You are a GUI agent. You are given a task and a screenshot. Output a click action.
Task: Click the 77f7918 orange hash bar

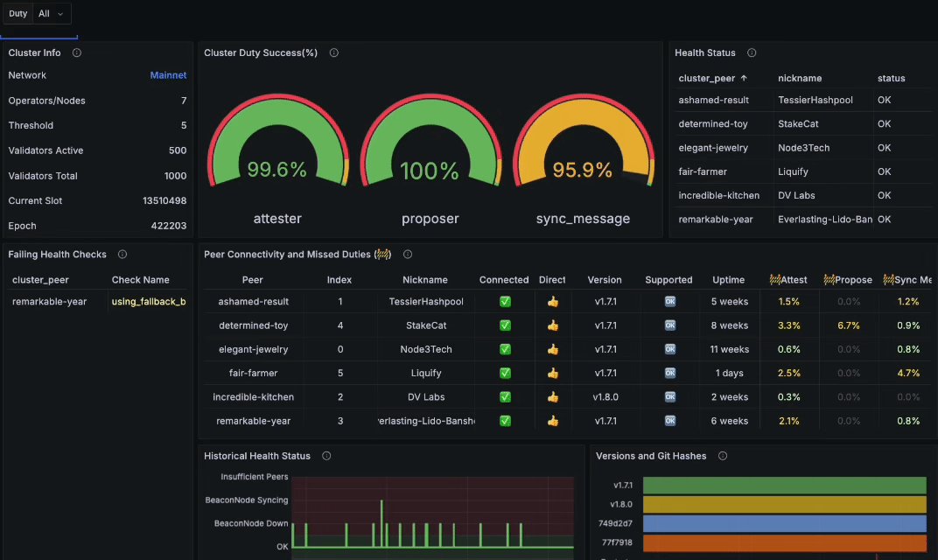pos(784,542)
